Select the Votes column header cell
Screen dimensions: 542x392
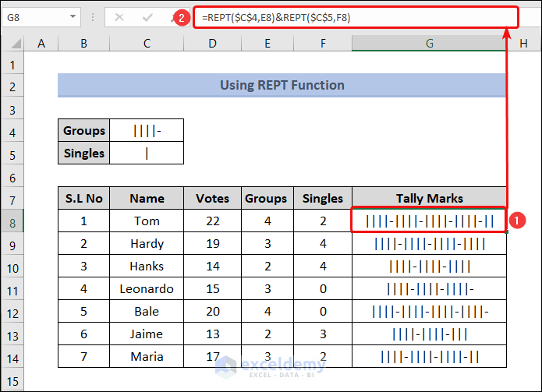tap(212, 198)
